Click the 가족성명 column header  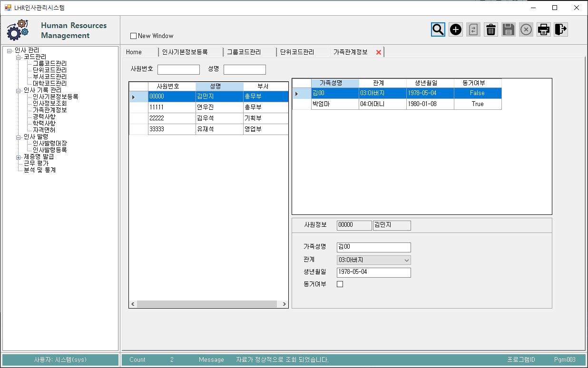[x=335, y=83]
